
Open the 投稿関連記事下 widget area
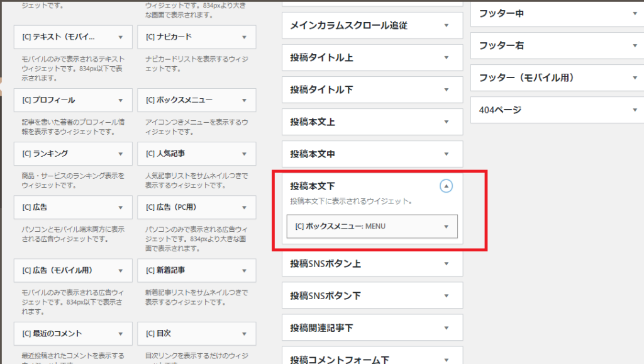point(446,327)
